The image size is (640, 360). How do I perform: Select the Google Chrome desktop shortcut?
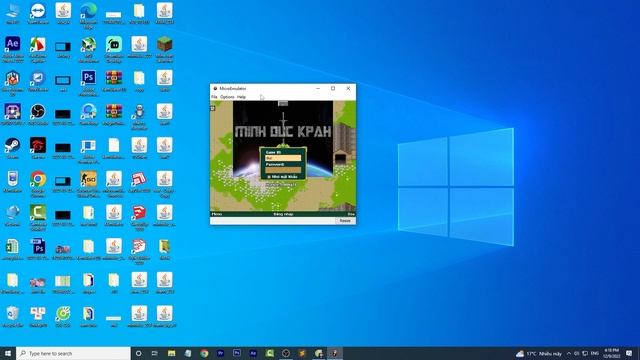point(38,184)
